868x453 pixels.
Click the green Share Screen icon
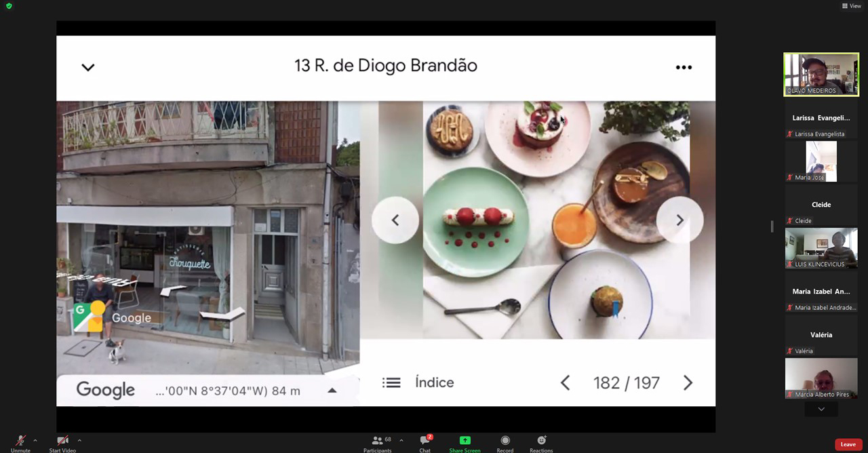pos(465,441)
